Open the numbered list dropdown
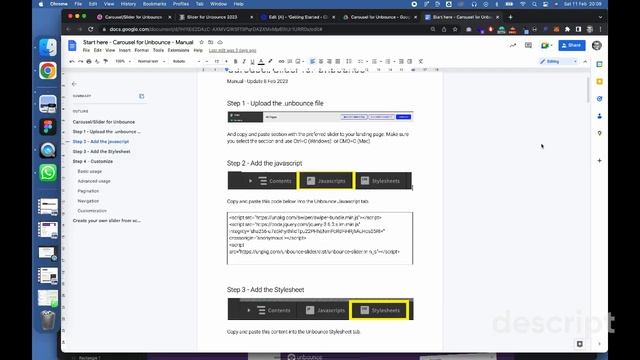640x360 pixels. coord(389,61)
